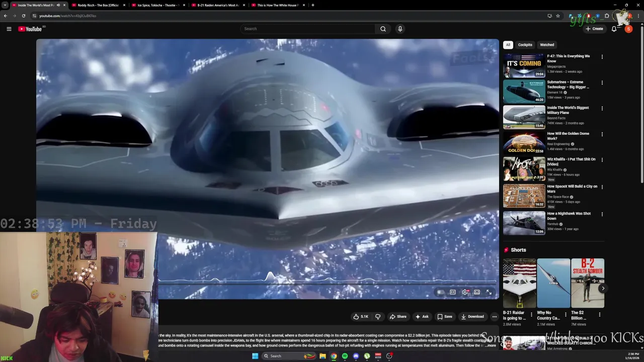Open the B-21 Raidar Short thumbnail
The height and width of the screenshot is (362, 644).
520,283
